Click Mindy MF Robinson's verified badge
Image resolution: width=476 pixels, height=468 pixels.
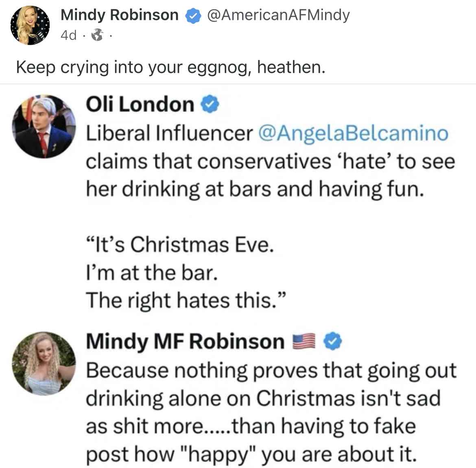click(333, 341)
